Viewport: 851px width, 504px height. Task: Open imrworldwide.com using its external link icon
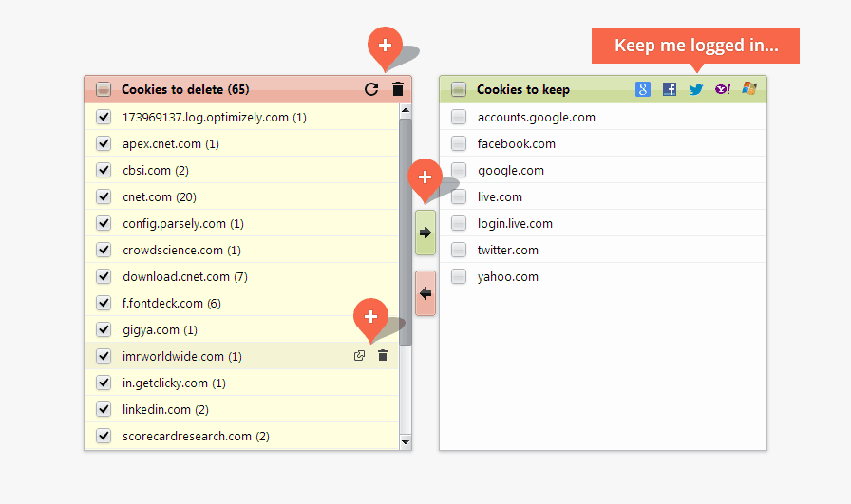tap(359, 356)
